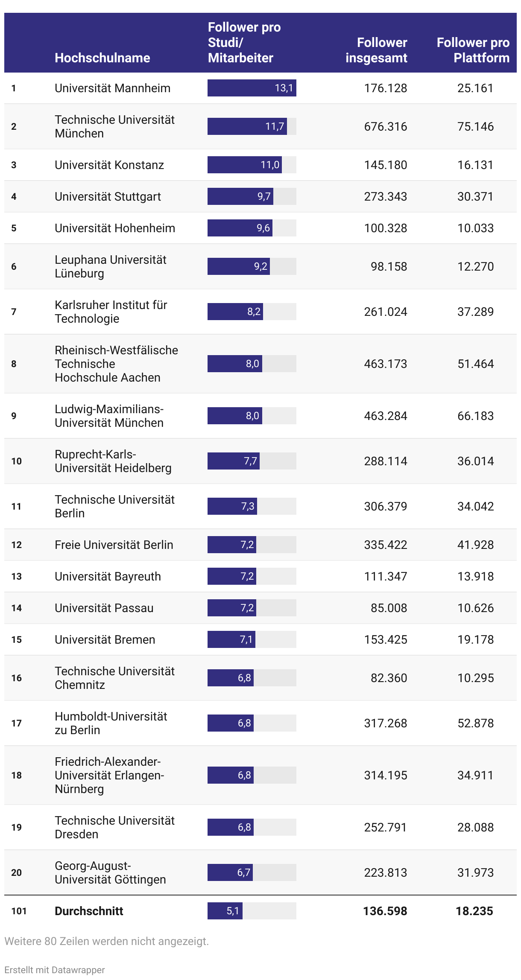The height and width of the screenshot is (980, 521).
Task: Click the 8,0 bar for RWTH Aachen
Action: click(235, 364)
